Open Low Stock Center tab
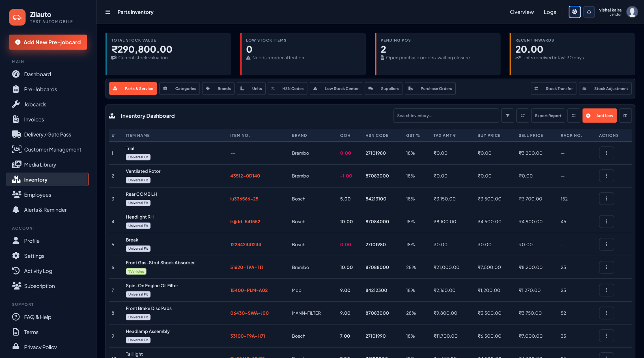 point(336,89)
